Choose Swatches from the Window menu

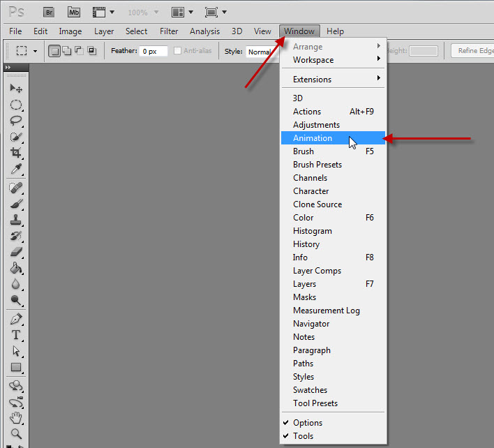pos(333,390)
